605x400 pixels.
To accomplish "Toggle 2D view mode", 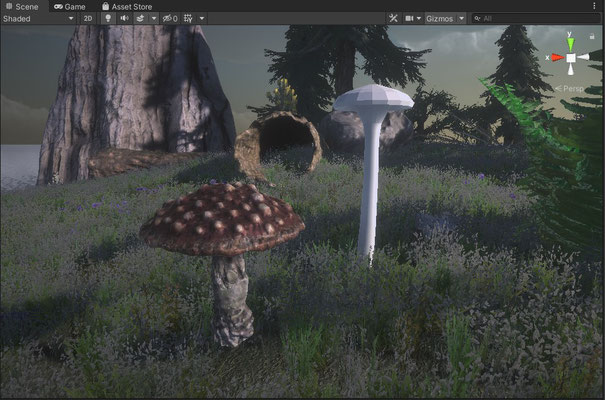I will (88, 19).
